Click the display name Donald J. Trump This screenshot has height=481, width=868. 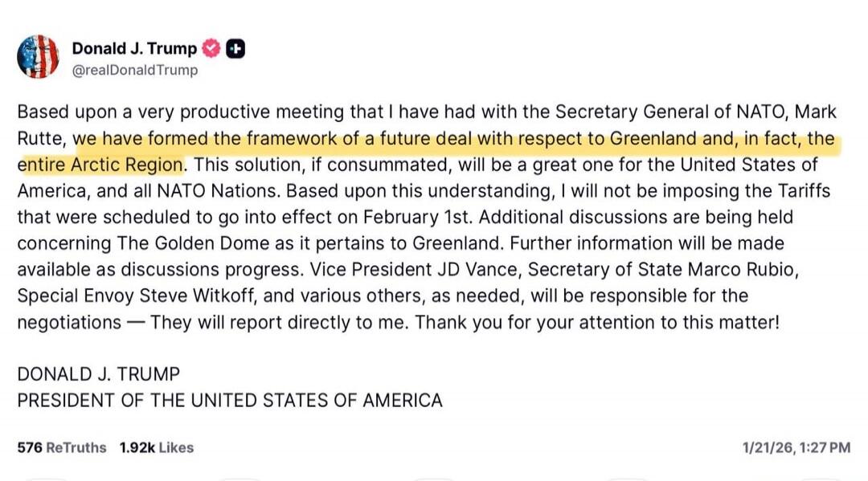(x=133, y=48)
